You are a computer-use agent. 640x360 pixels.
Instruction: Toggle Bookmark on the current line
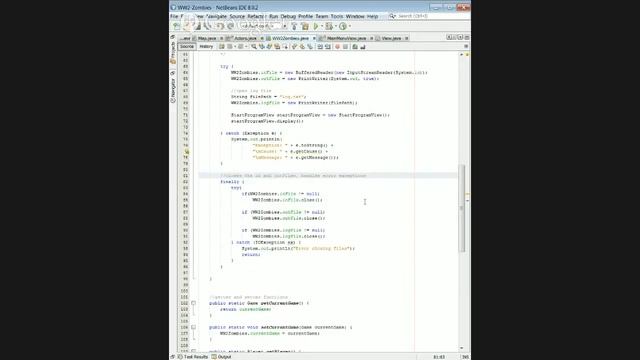click(x=310, y=47)
